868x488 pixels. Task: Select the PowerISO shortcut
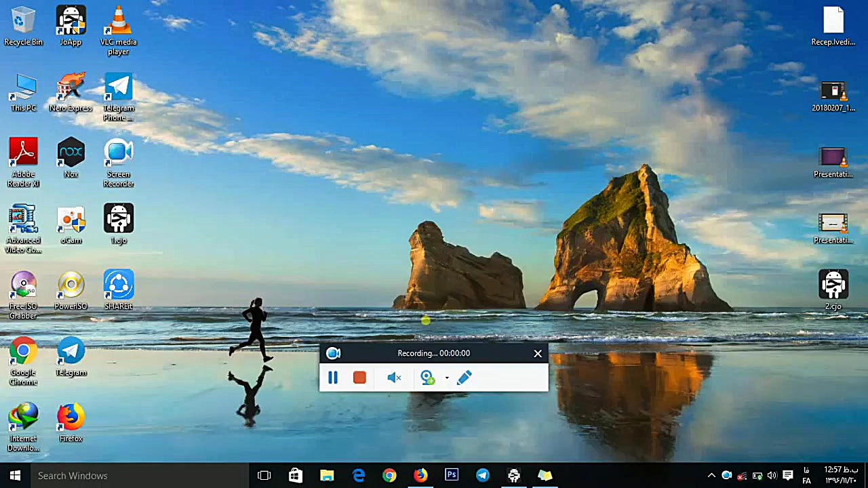point(71,291)
